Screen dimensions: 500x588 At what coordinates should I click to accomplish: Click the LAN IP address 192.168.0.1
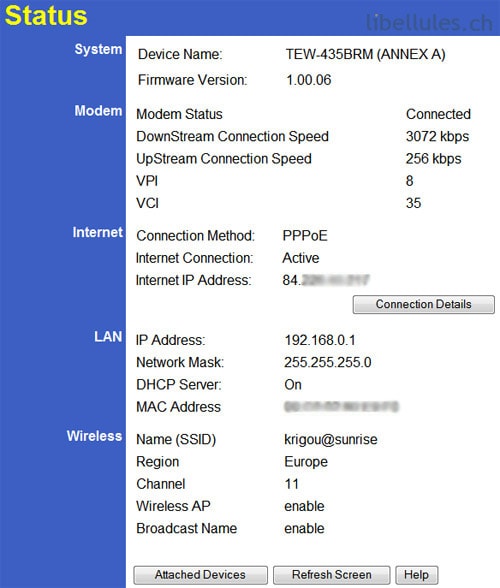(x=320, y=340)
